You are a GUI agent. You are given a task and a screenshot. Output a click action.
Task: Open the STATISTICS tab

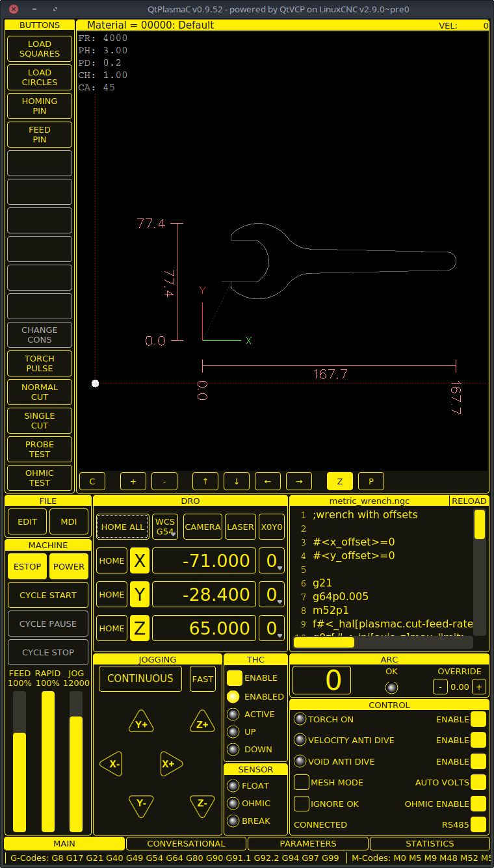click(x=430, y=843)
